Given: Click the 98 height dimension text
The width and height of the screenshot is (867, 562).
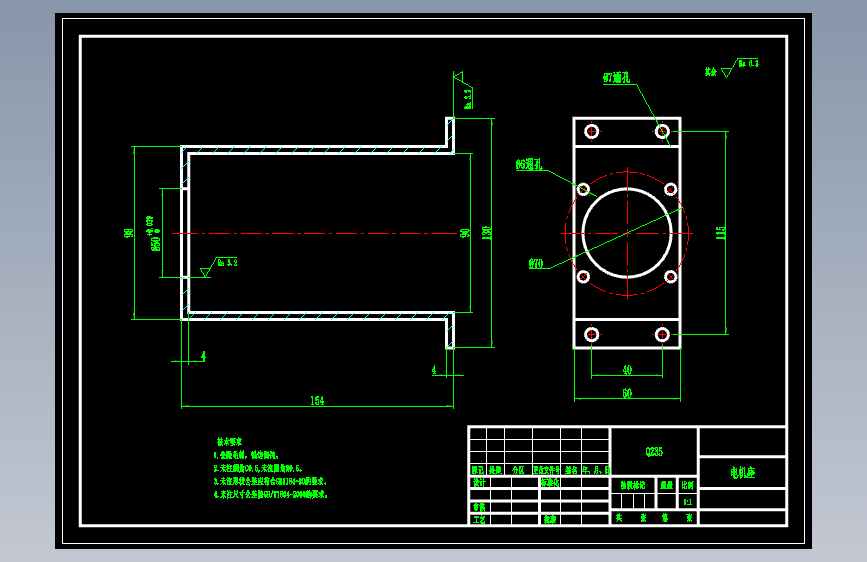Looking at the screenshot, I should [129, 233].
